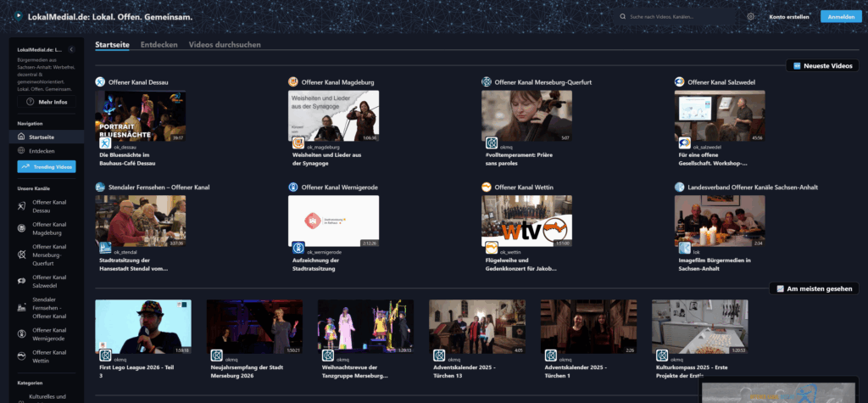Click the ok_stendal avatar below the Stadtratssitzung video
868x403 pixels.
tap(105, 248)
